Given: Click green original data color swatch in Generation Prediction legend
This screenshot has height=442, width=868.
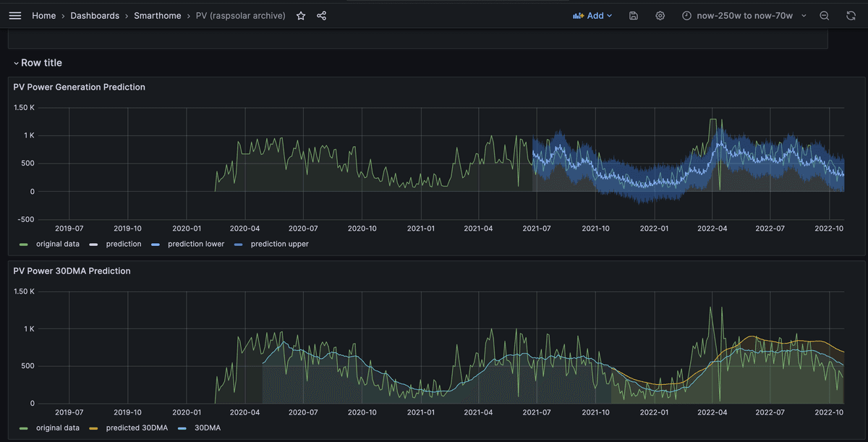Looking at the screenshot, I should click(24, 245).
